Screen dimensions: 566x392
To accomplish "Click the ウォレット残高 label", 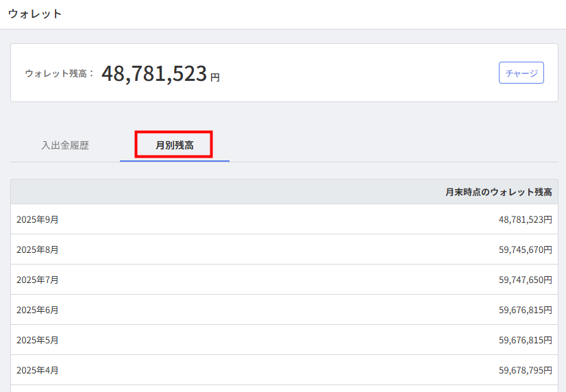I will coord(59,73).
